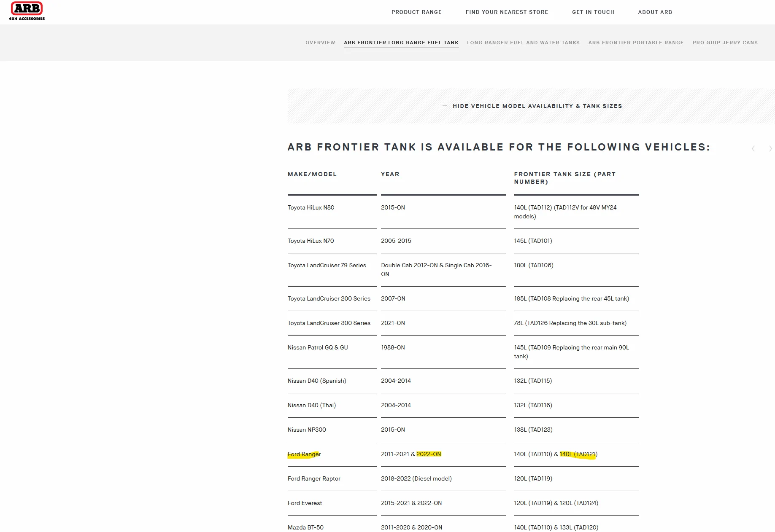Click Double Cab 2012-ON & Single Cab year cell
775x532 pixels.
pos(436,270)
